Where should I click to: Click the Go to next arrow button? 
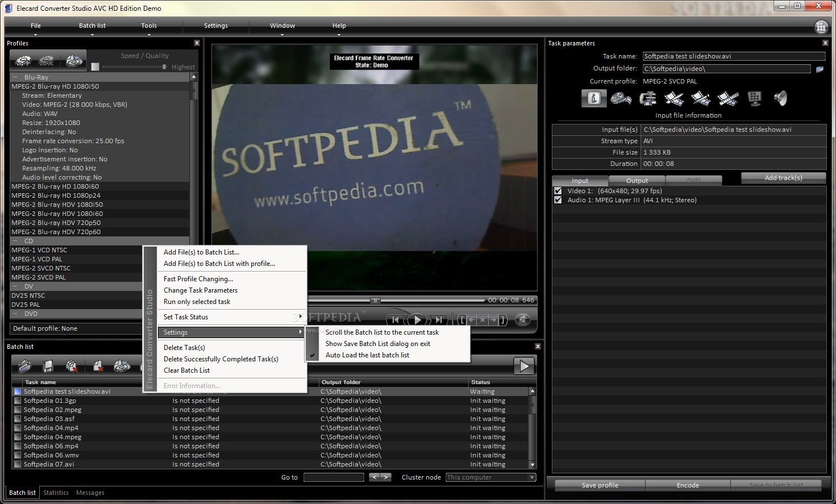[x=386, y=477]
